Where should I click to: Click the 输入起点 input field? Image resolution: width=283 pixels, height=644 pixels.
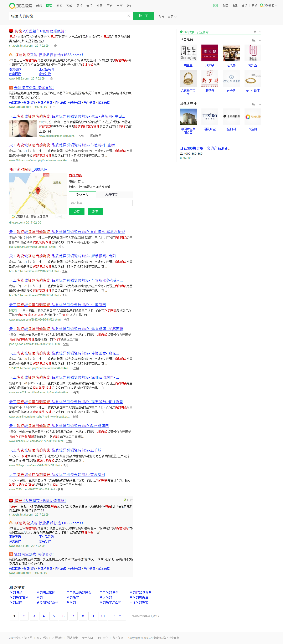(x=101, y=203)
